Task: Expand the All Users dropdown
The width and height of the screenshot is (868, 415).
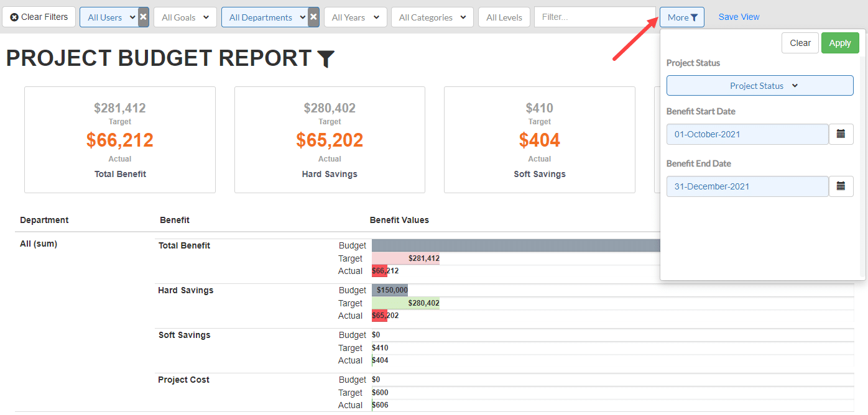Action: point(109,17)
